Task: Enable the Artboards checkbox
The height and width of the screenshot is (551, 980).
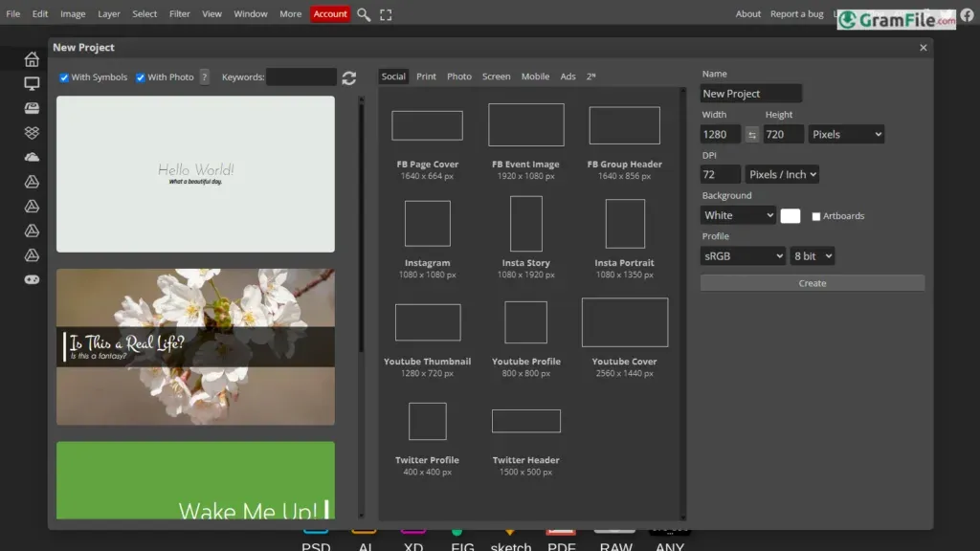Action: [815, 216]
